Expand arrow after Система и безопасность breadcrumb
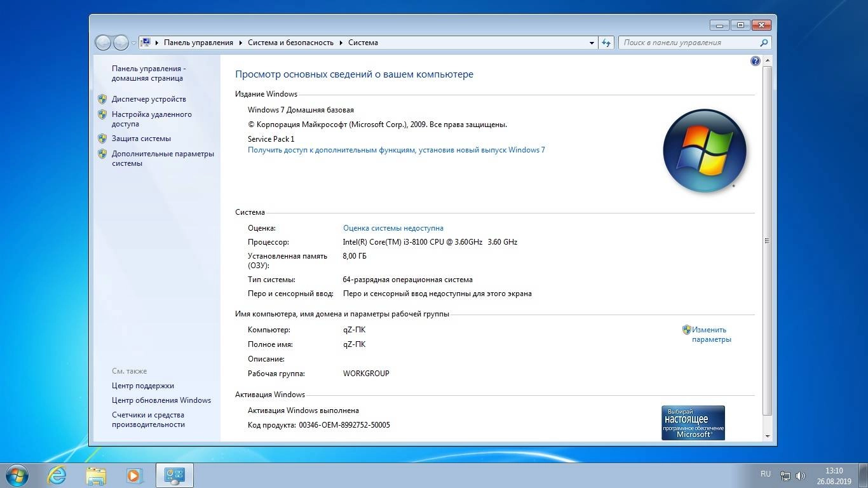 [x=341, y=43]
